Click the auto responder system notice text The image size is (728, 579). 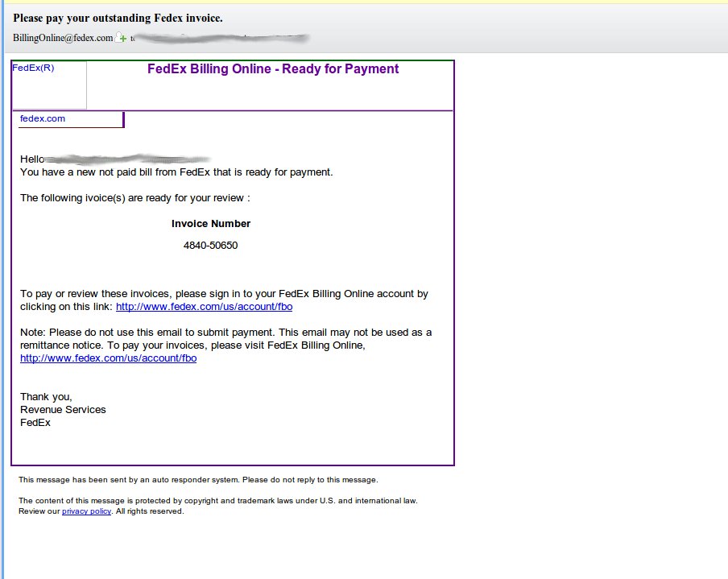[197, 480]
